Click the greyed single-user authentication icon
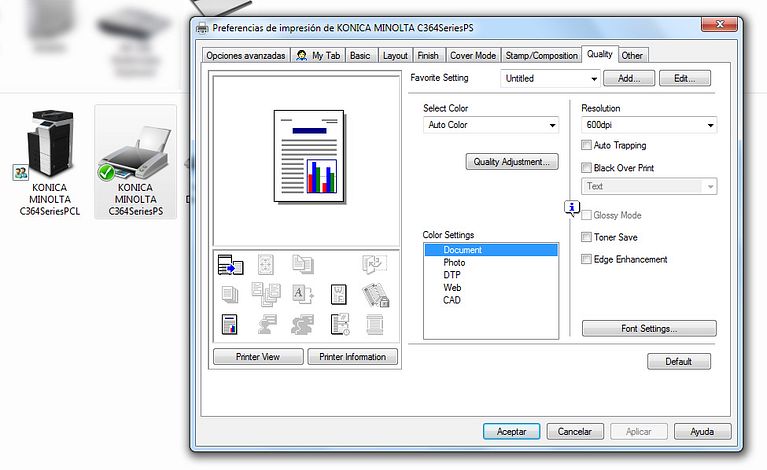This screenshot has width=767, height=470. point(267,324)
